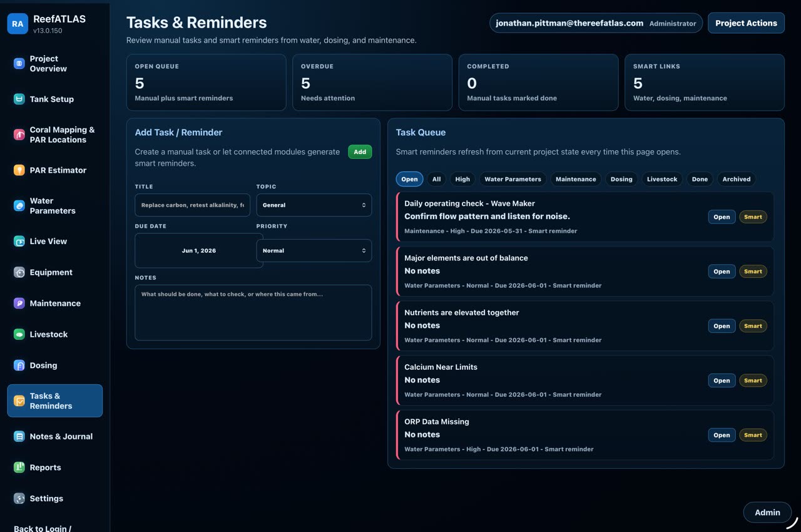
Task: Click the Overdue summary card
Action: 372,82
